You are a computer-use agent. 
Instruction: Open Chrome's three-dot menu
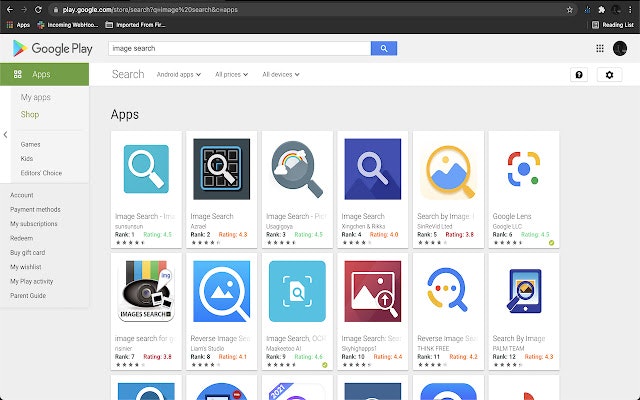(x=630, y=10)
